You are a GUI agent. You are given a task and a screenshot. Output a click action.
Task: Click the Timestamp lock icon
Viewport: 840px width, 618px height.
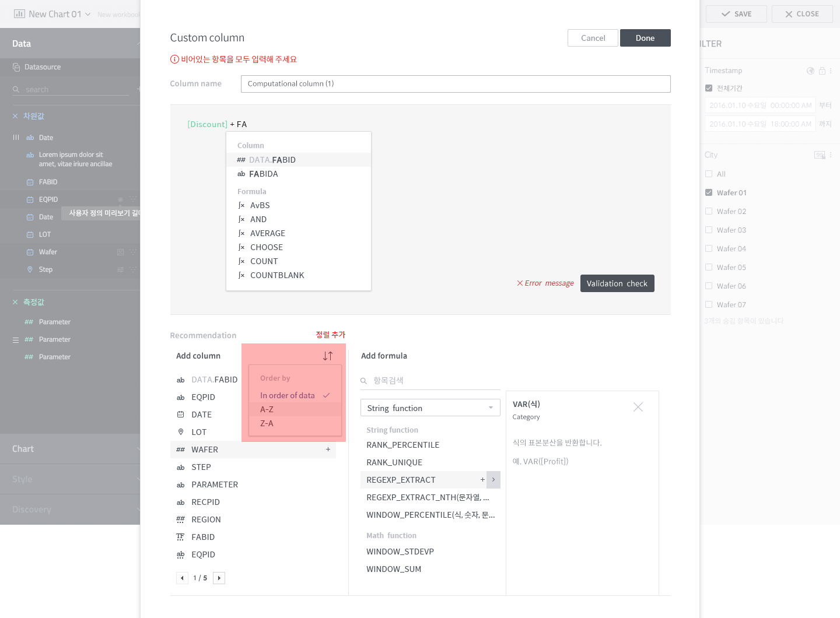[822, 71]
